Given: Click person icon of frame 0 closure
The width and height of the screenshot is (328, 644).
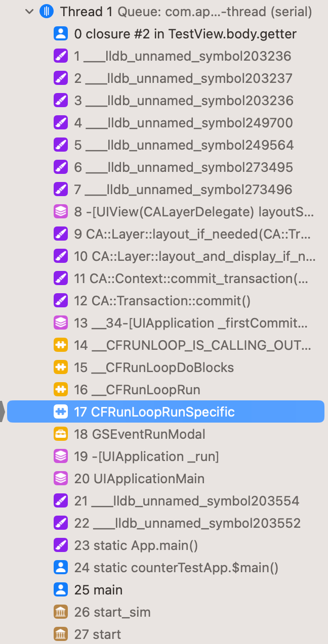Looking at the screenshot, I should (x=60, y=34).
